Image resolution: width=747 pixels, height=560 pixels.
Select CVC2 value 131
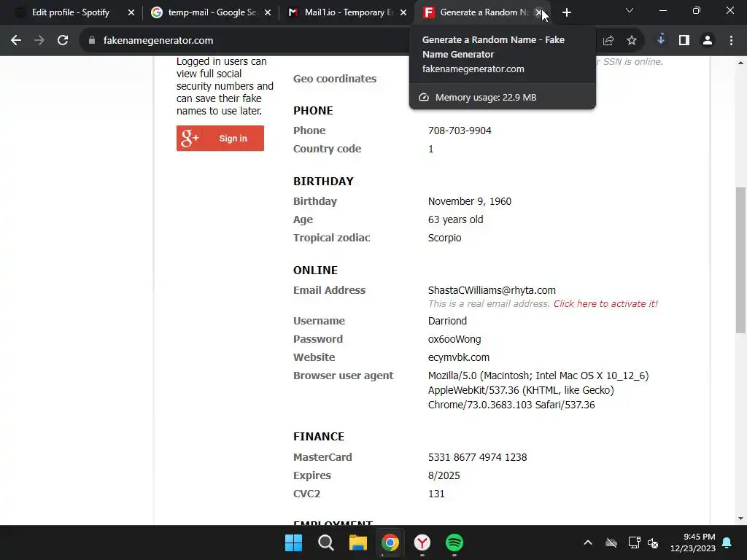436,494
